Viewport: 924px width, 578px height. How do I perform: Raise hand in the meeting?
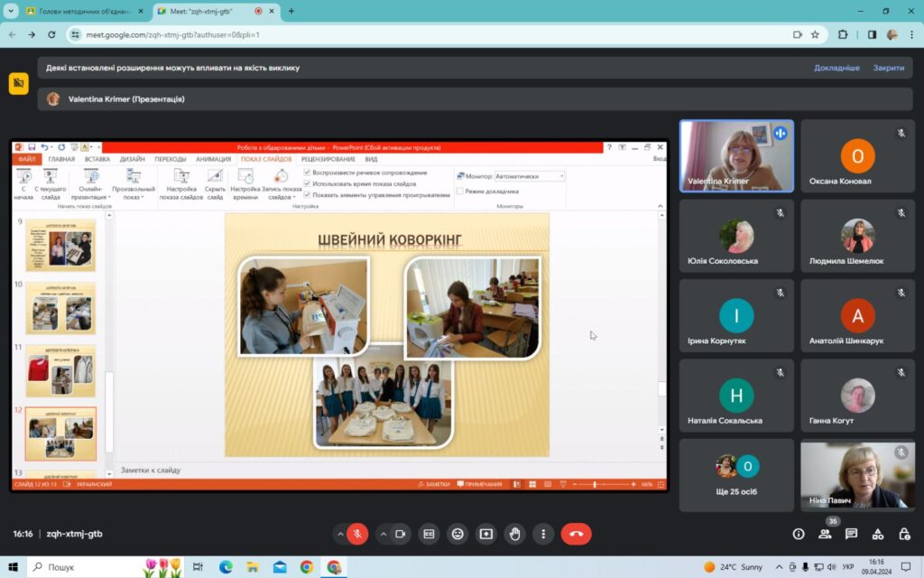pyautogui.click(x=515, y=534)
